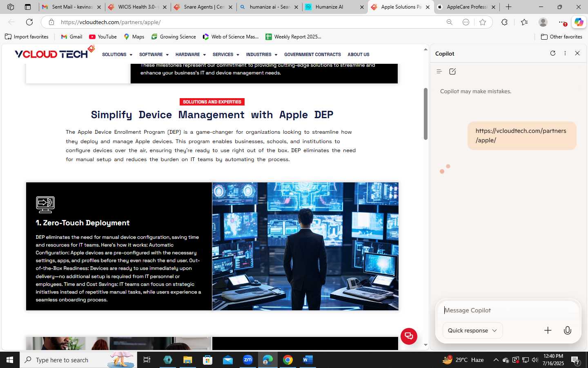Image resolution: width=588 pixels, height=368 pixels.
Task: Click the man facing screens image
Action: tap(305, 246)
